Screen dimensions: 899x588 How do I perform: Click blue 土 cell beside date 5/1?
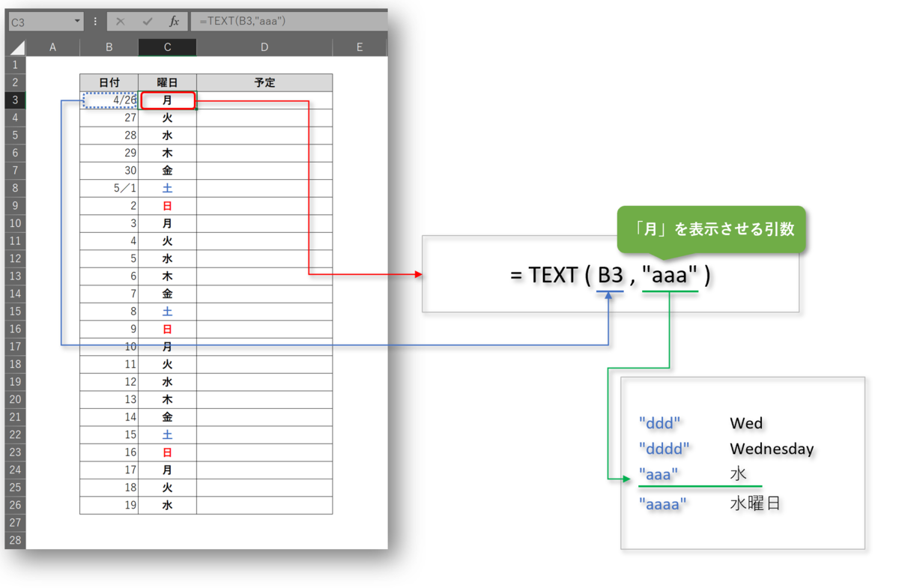click(x=167, y=188)
